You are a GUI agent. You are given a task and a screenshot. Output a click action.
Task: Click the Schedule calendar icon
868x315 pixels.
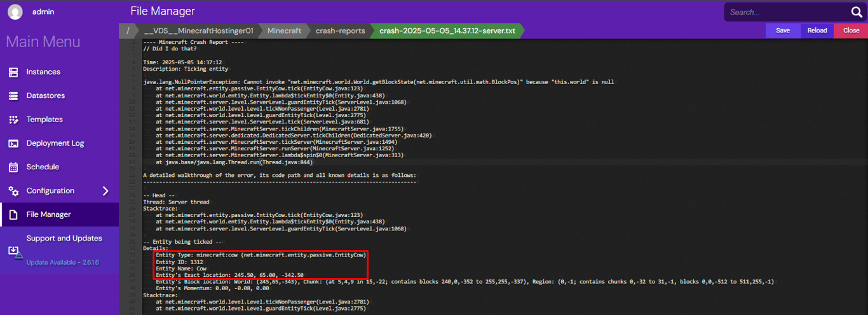(13, 167)
